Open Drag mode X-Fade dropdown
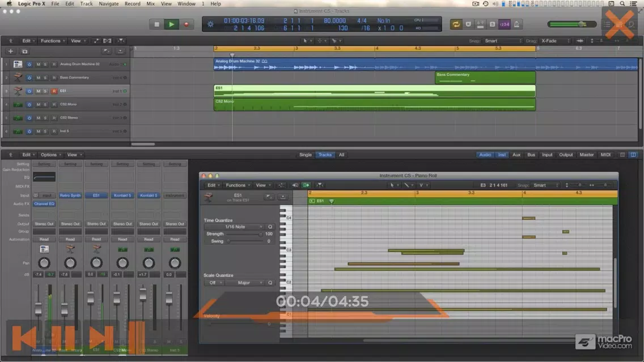 pos(556,41)
